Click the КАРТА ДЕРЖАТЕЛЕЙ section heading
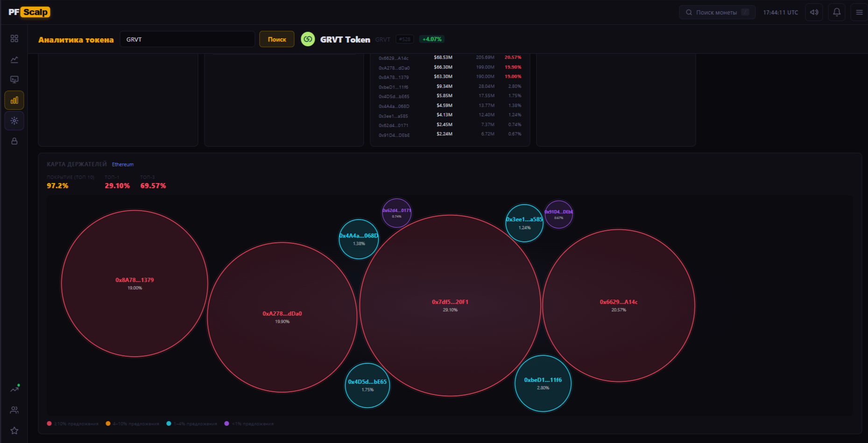 click(x=77, y=164)
